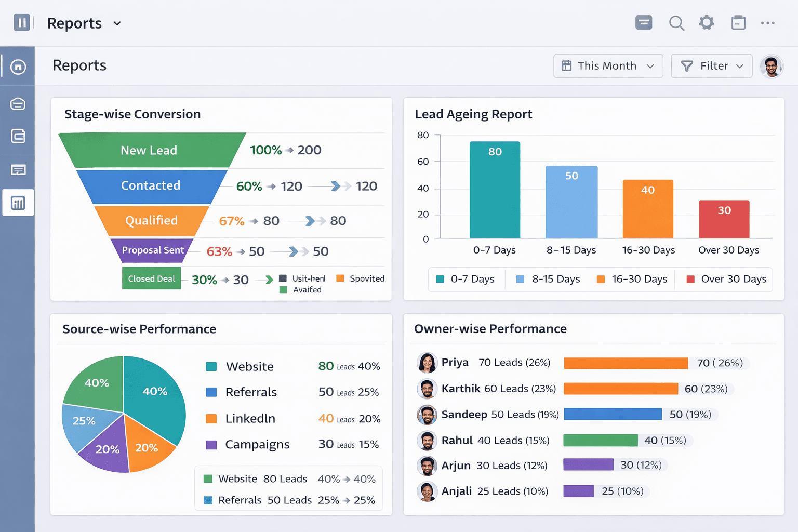
Task: Open the Filter dropdown
Action: click(x=711, y=66)
